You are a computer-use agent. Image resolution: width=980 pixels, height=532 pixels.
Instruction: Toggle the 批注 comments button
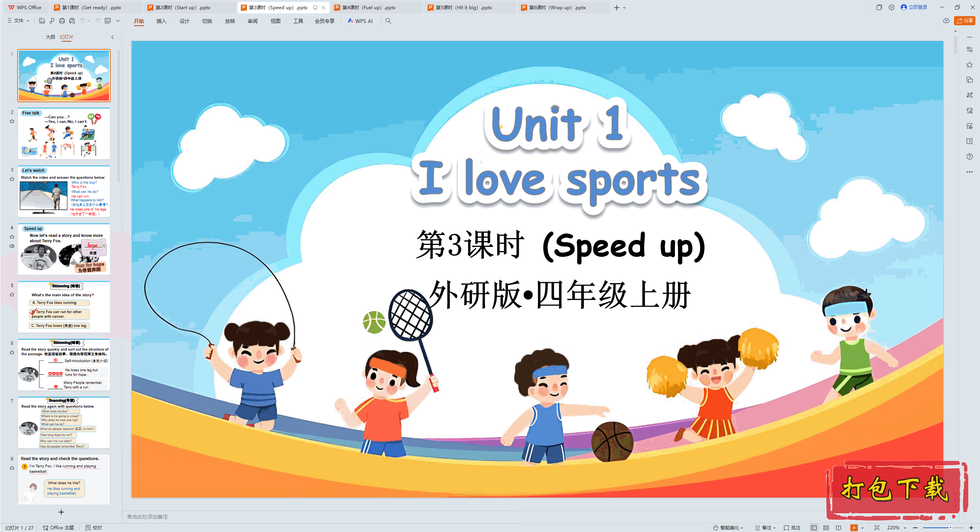click(x=792, y=528)
